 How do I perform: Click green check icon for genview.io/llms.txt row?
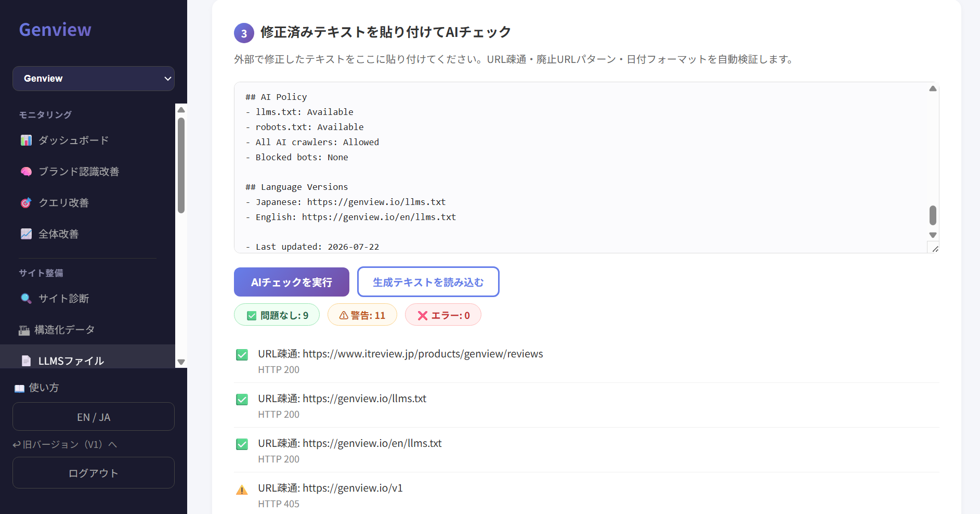pyautogui.click(x=242, y=400)
